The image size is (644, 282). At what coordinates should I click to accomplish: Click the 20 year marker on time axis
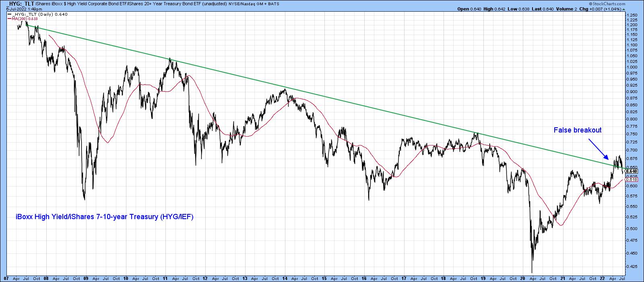pyautogui.click(x=523, y=278)
